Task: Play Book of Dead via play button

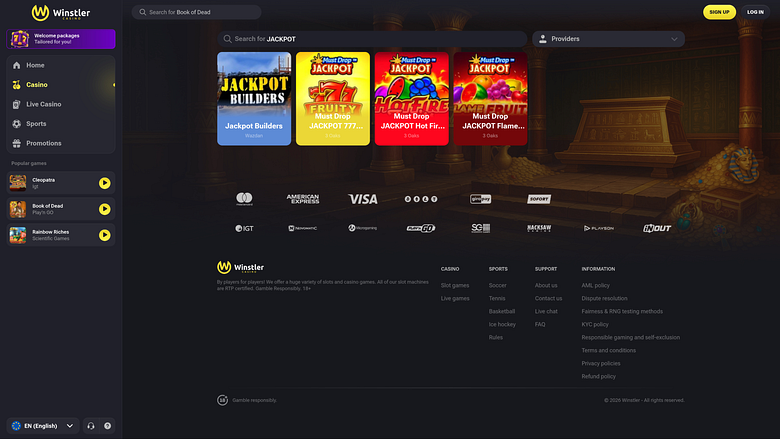Action: point(104,209)
